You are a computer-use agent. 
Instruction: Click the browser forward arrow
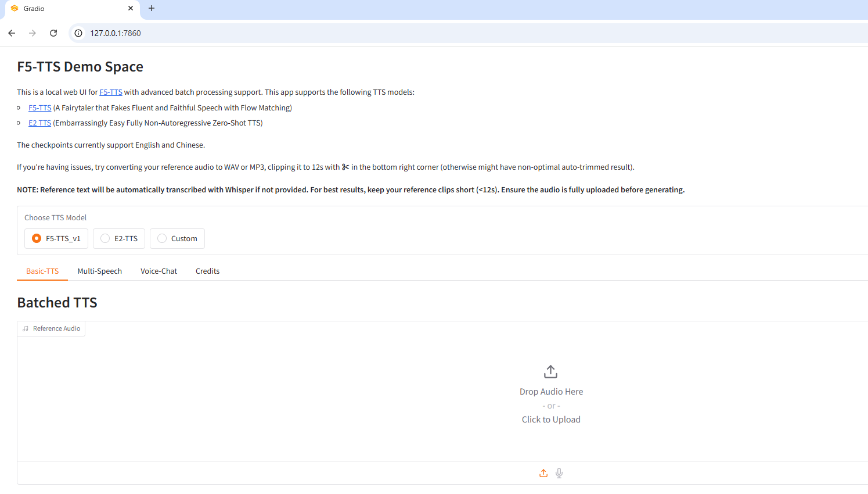pyautogui.click(x=33, y=33)
